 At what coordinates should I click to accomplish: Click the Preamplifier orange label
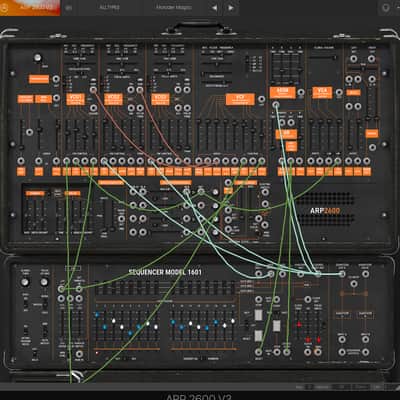tap(39, 79)
